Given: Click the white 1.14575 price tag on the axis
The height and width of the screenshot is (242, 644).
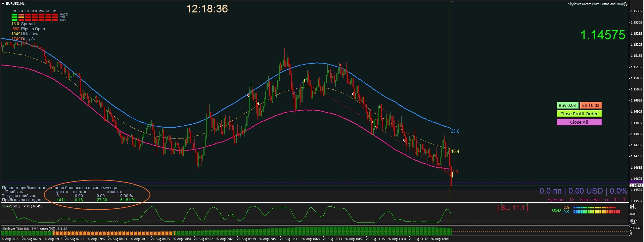Looking at the screenshot, I should click(x=636, y=185).
